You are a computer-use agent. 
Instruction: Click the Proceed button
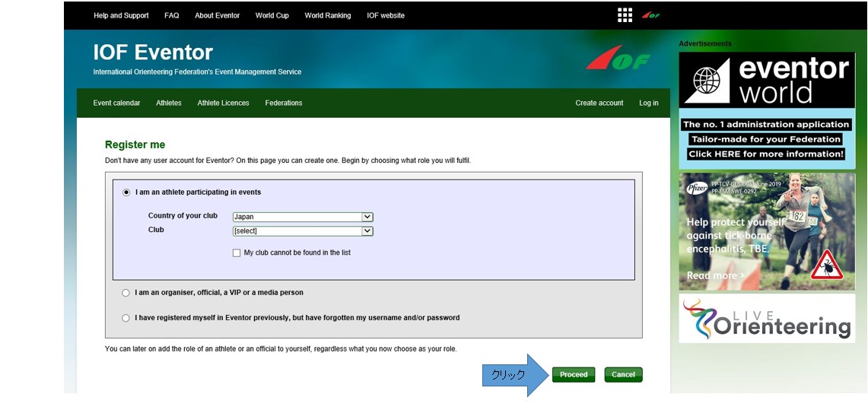[574, 374]
